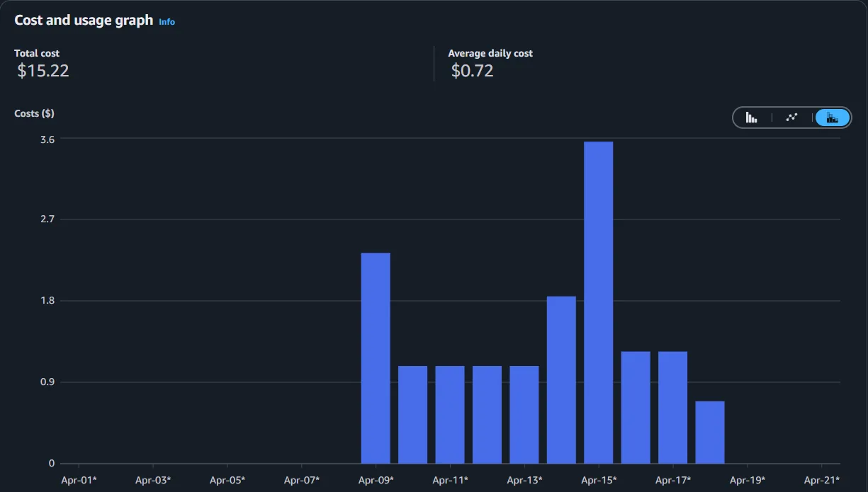
Task: Click the Apr-19* axis label
Action: [747, 480]
